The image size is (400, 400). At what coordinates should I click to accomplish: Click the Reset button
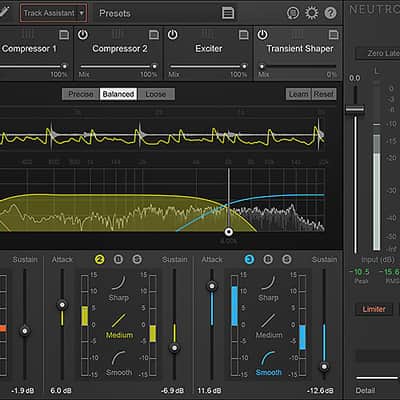(x=324, y=94)
